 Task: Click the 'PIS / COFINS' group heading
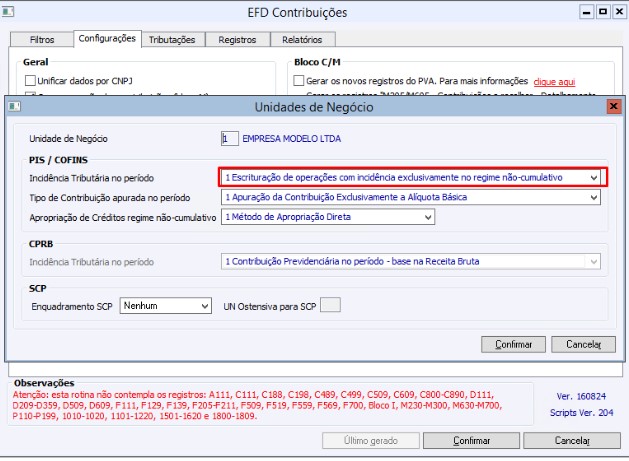tap(58, 160)
